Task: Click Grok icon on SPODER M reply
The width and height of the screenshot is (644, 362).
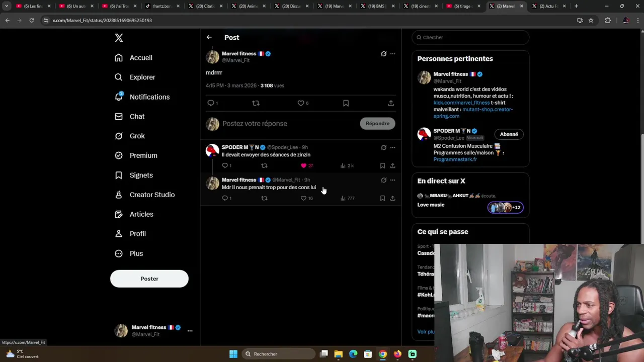Action: point(383,147)
